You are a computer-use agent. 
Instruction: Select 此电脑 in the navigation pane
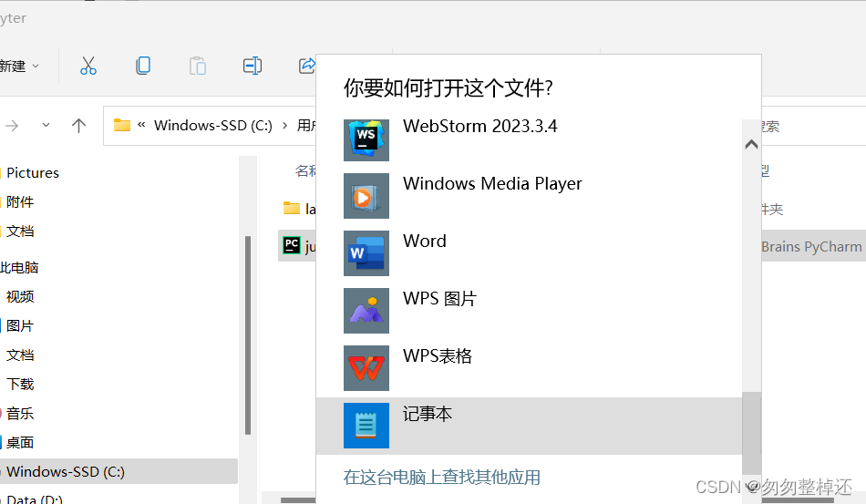[x=19, y=268]
